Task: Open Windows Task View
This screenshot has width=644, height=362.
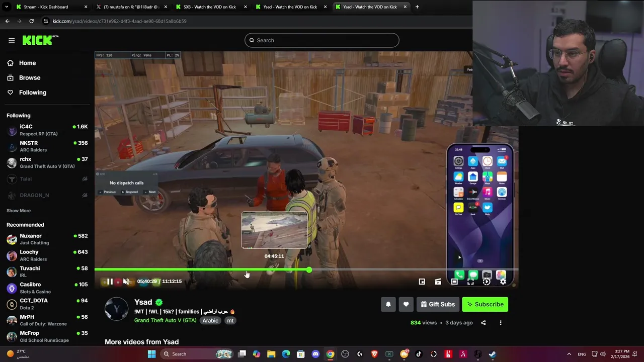Action: (242, 354)
